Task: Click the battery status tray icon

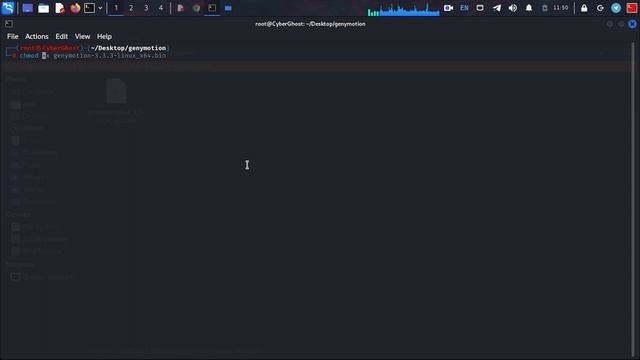Action: 544,8
